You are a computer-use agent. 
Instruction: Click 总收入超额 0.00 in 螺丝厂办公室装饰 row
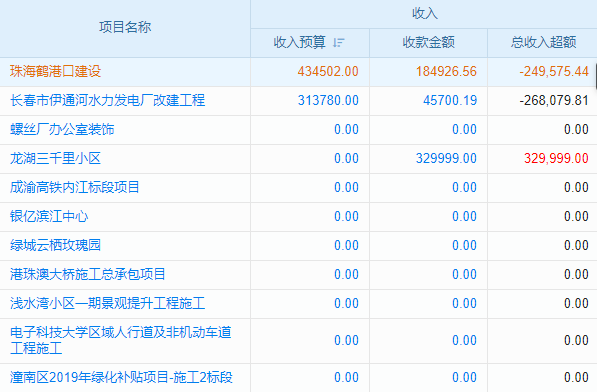coord(576,129)
